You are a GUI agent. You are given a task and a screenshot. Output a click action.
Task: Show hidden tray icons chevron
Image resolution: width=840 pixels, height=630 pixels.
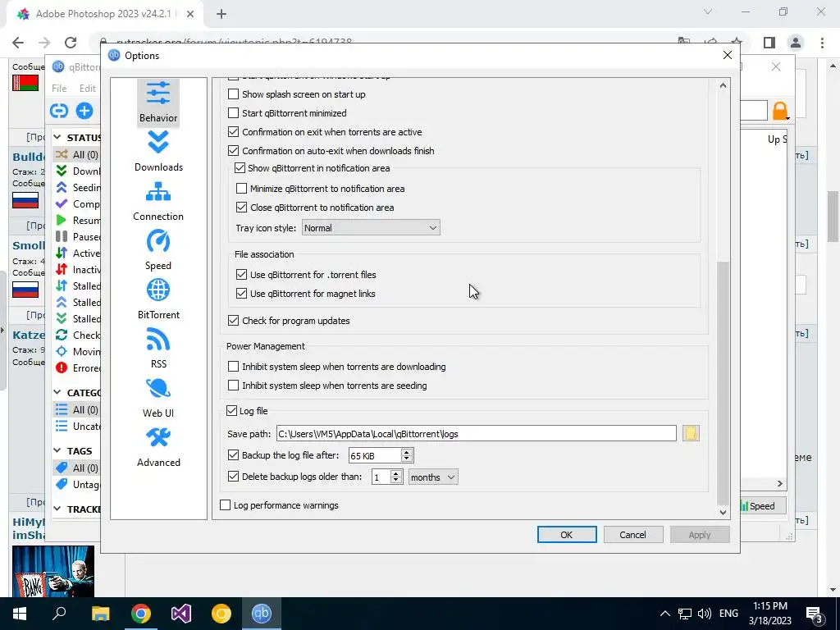point(664,614)
